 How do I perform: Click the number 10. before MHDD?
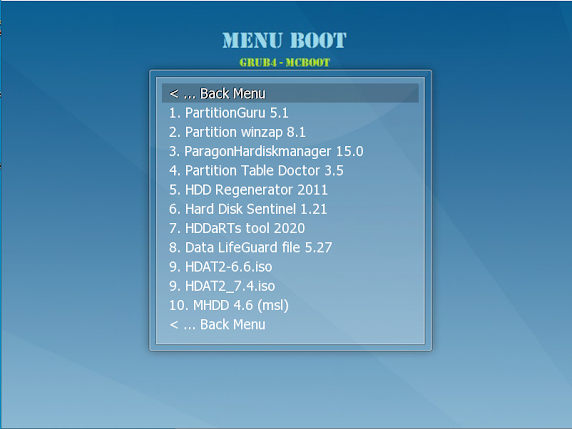coord(179,305)
